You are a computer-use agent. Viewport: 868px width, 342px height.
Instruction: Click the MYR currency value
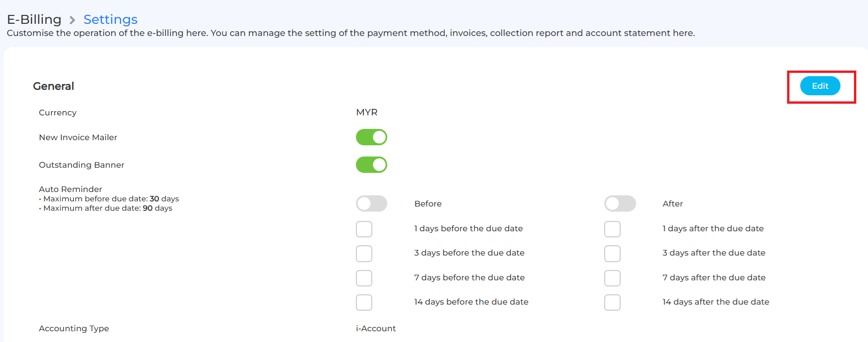(367, 113)
